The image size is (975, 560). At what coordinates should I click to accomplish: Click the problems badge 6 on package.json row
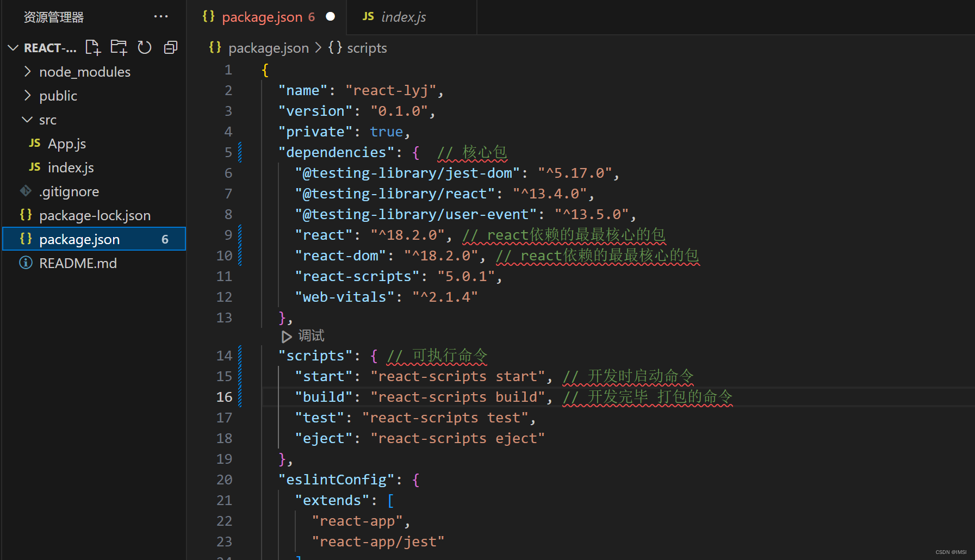165,239
